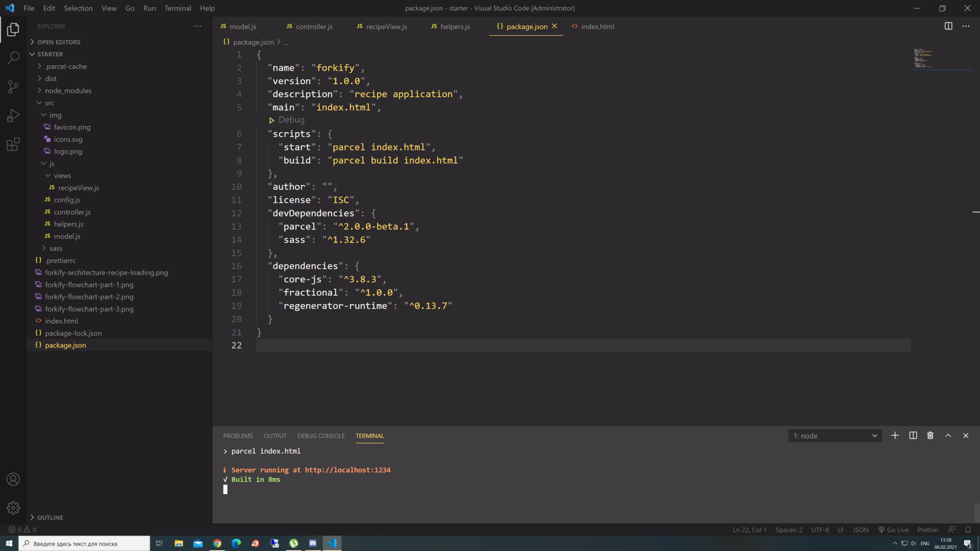Expand the Open Editors section
The height and width of the screenshot is (551, 980).
pyautogui.click(x=59, y=42)
